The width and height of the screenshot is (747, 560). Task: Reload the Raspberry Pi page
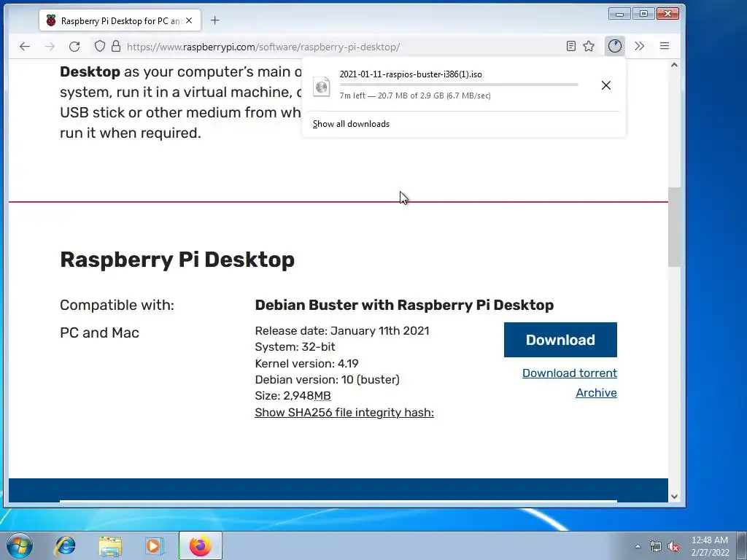[74, 46]
